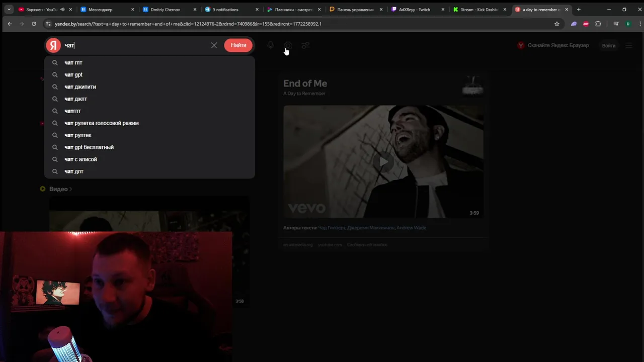Screen dimensions: 644x362
Task: Switch to the Панель управления tab
Action: (x=355, y=10)
